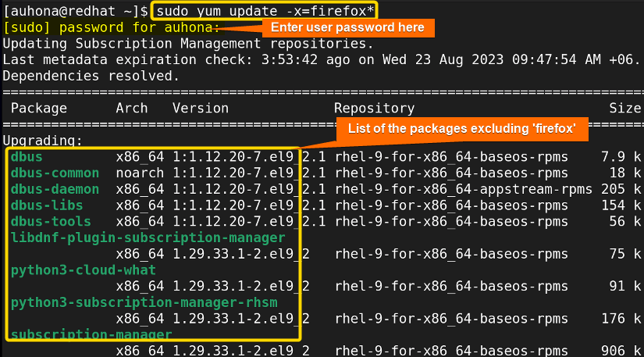Click the '56 k' size of dbus-tools
Image resolution: width=644 pixels, height=357 pixels.
coord(624,221)
